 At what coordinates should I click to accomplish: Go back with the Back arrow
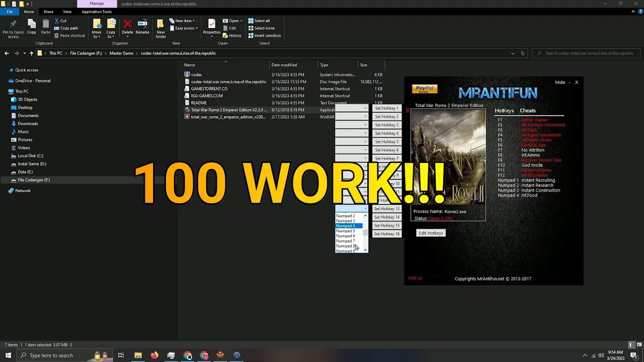7,53
